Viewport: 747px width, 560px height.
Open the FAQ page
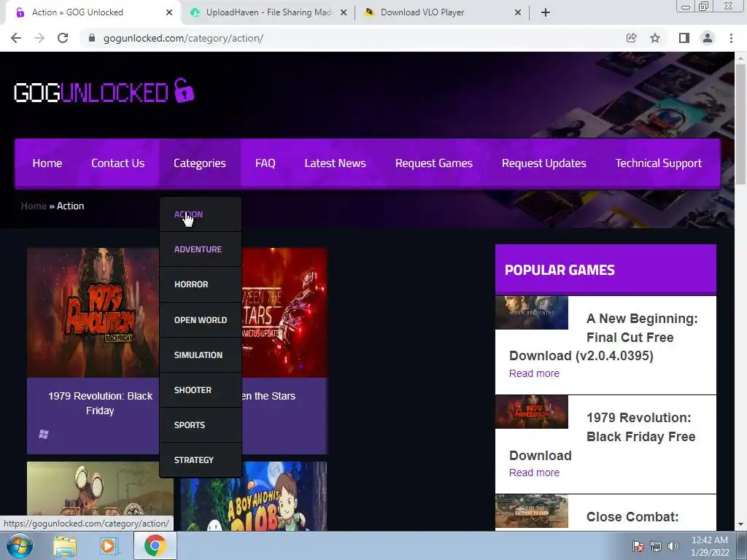266,163
